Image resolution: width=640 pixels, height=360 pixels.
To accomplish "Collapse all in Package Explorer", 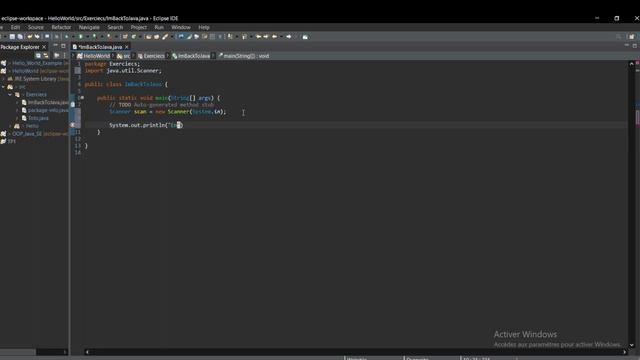I will [38, 56].
